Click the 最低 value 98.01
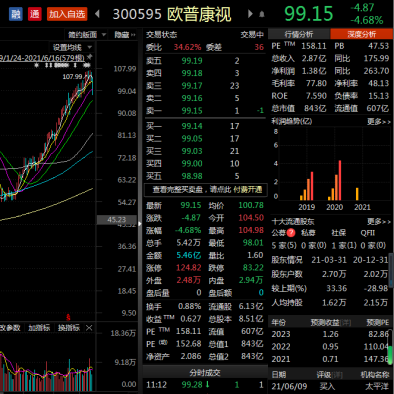The image size is (394, 394). pyautogui.click(x=253, y=243)
